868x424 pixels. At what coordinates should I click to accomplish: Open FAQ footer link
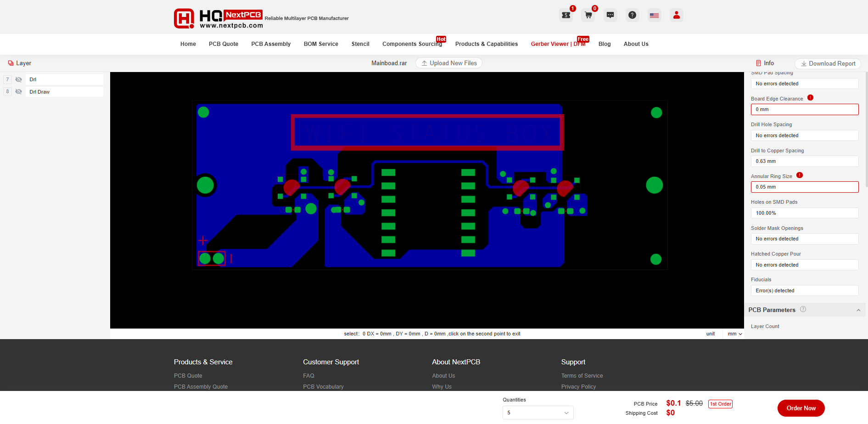[308, 376]
